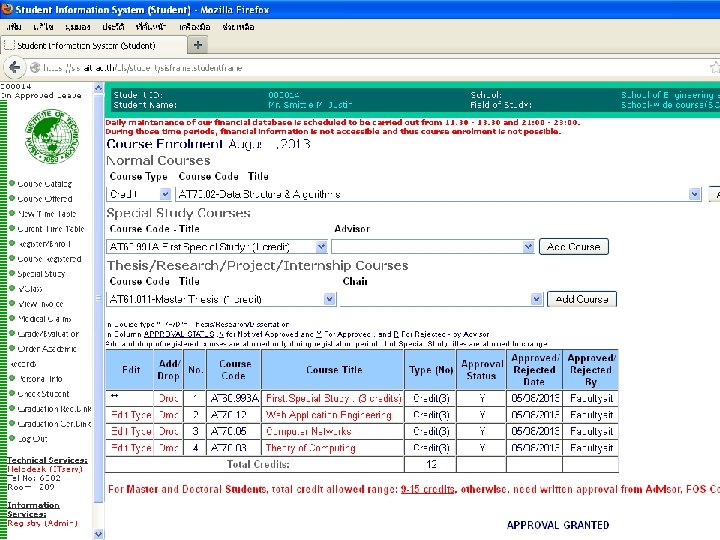Image resolution: width=720 pixels, height=540 pixels.
Task: Open Course Catalog in the sidebar
Action: pyautogui.click(x=45, y=184)
